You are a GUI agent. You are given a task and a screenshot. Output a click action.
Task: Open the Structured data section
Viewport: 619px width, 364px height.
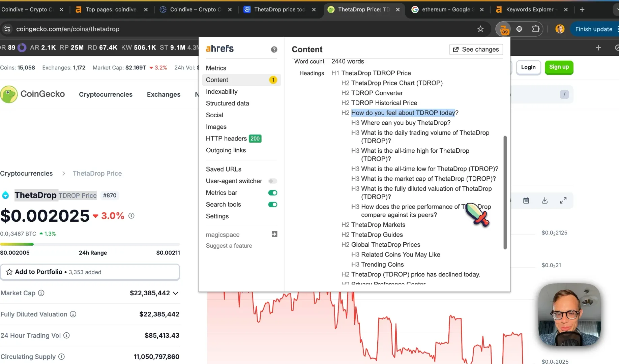227,103
